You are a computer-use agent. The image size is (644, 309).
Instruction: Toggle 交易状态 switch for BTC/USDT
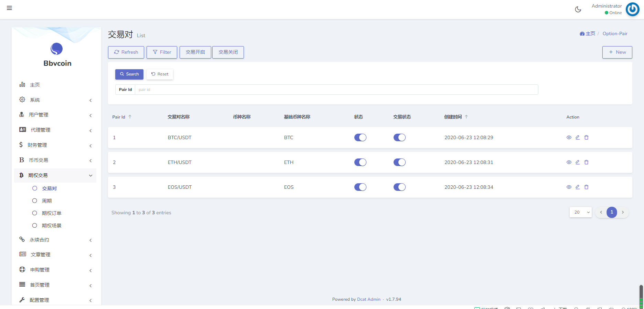pos(399,137)
